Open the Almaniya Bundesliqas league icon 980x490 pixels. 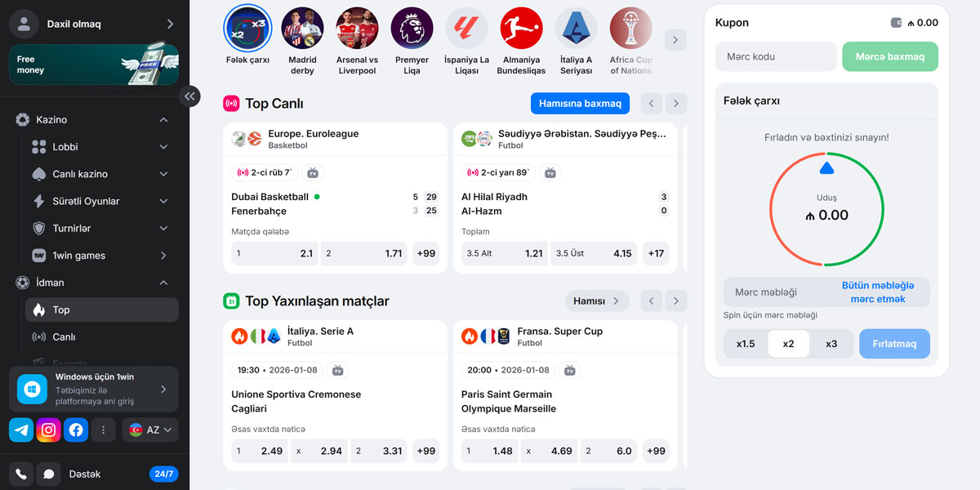pos(521,29)
